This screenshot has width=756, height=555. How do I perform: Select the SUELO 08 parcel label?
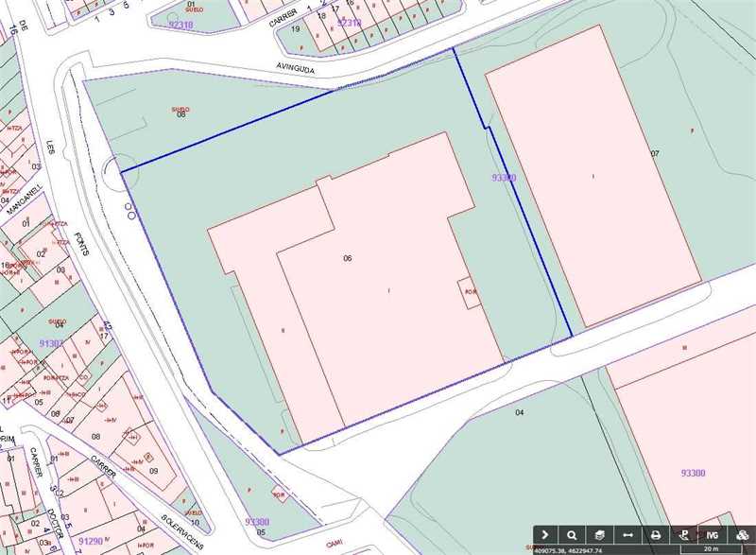click(180, 112)
